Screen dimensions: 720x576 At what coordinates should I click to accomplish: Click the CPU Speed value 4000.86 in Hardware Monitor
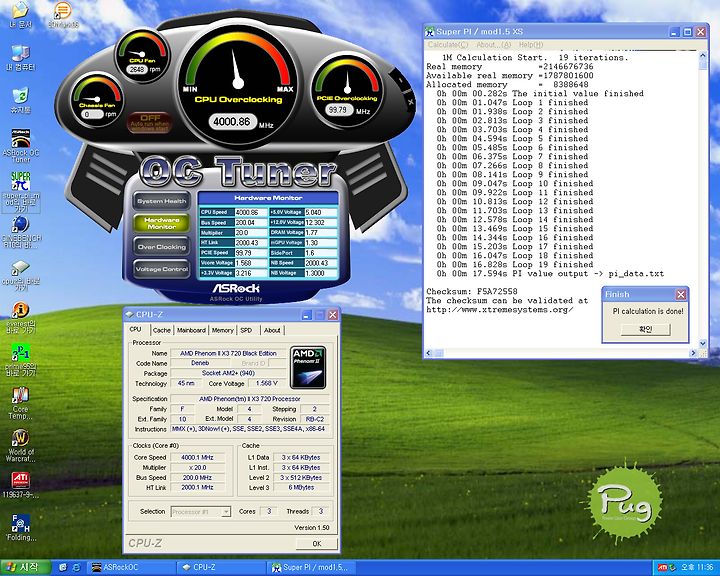pos(251,212)
